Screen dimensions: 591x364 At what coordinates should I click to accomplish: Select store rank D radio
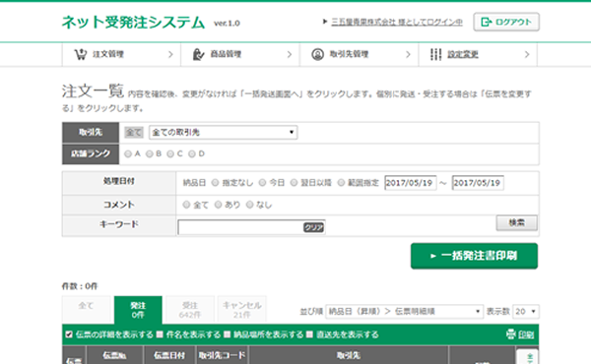click(x=192, y=153)
